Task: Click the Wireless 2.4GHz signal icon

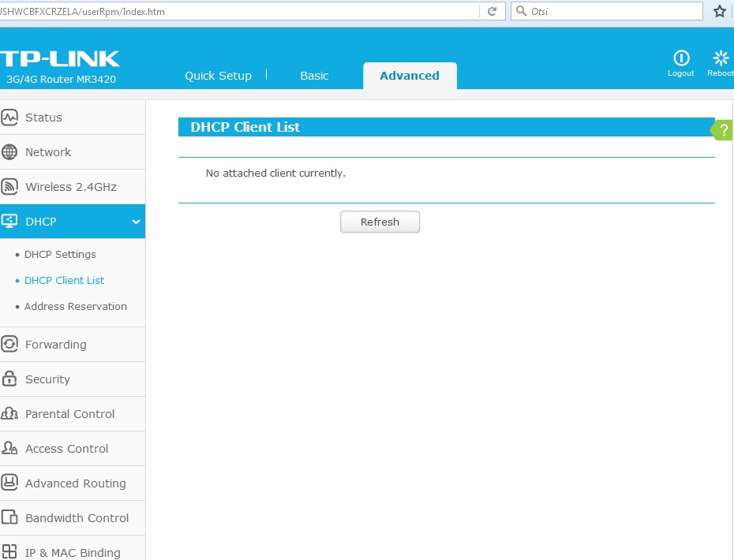Action: pos(9,187)
